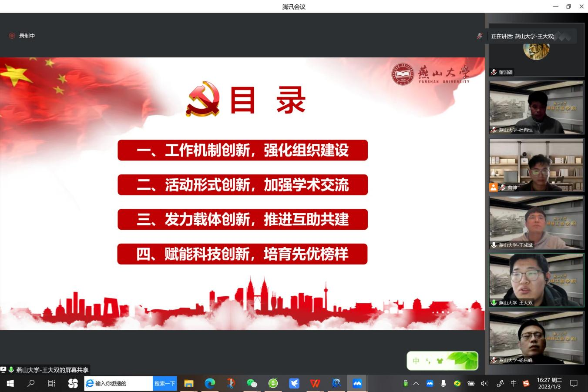Expand hidden system tray icons chevron
The image size is (588, 392).
(416, 383)
